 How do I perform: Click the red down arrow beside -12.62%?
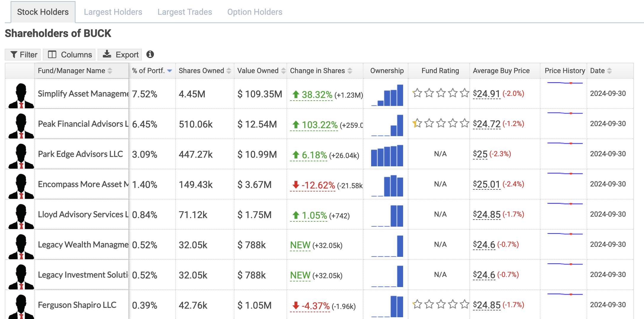click(295, 185)
